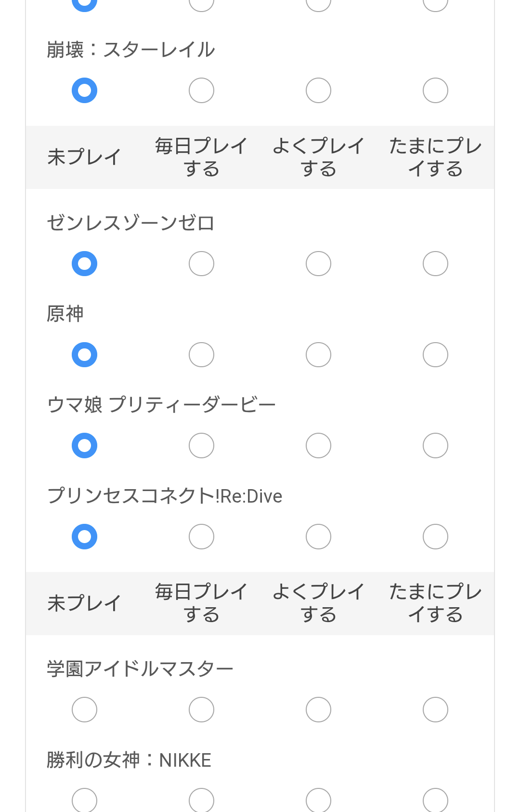This screenshot has height=812, width=520.
Task: Choose たまにプレイする for 崩壊：スターレイル
Action: tap(435, 90)
